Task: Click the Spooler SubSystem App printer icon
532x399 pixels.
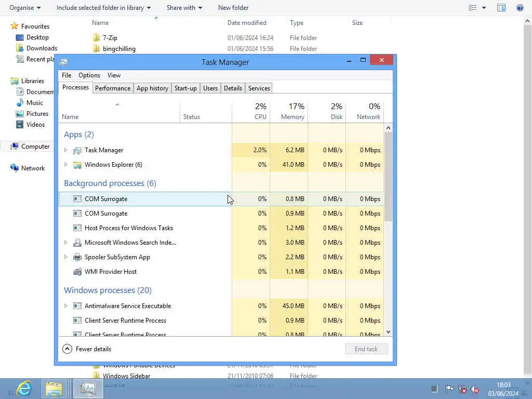Action: click(x=77, y=257)
